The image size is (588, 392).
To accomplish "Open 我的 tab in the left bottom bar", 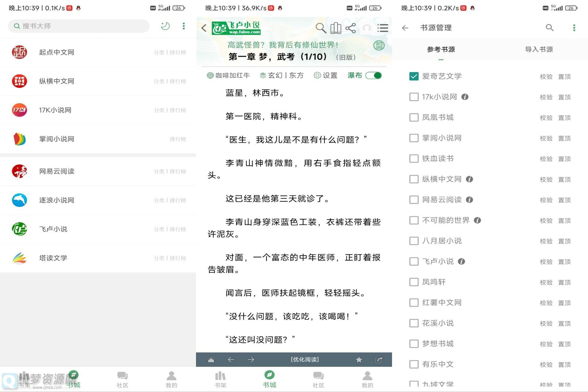I will [171, 379].
